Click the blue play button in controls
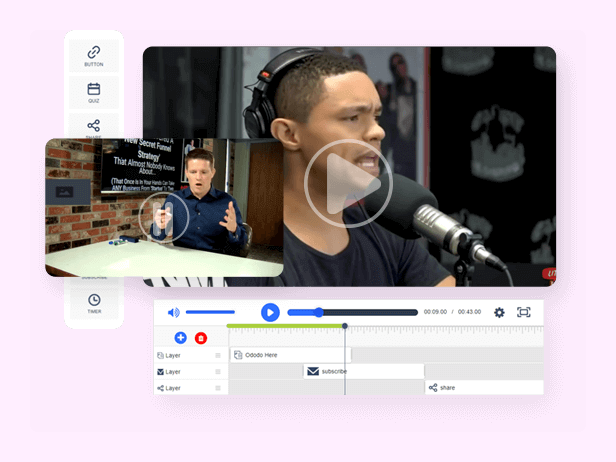Viewport: 616px width, 462px height. [270, 312]
